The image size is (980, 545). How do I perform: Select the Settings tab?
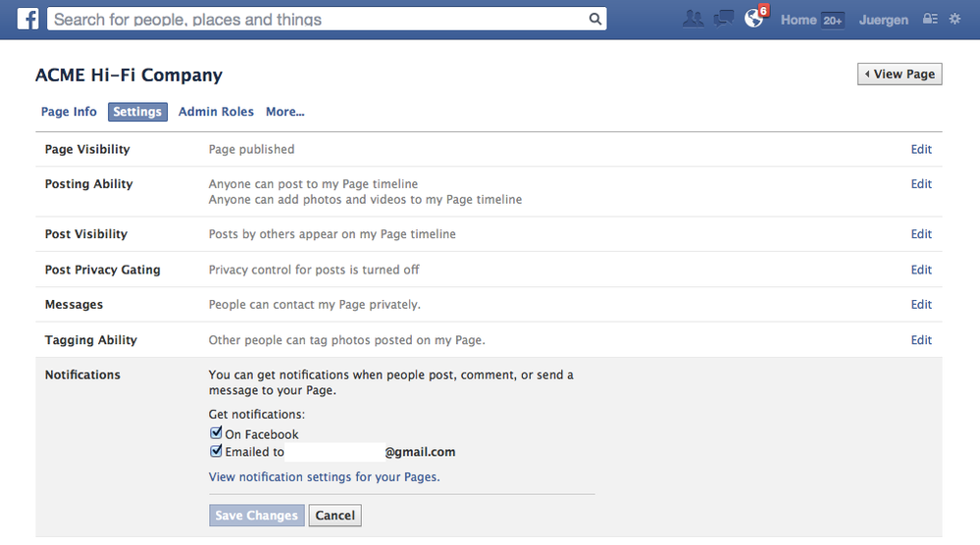pyautogui.click(x=137, y=112)
